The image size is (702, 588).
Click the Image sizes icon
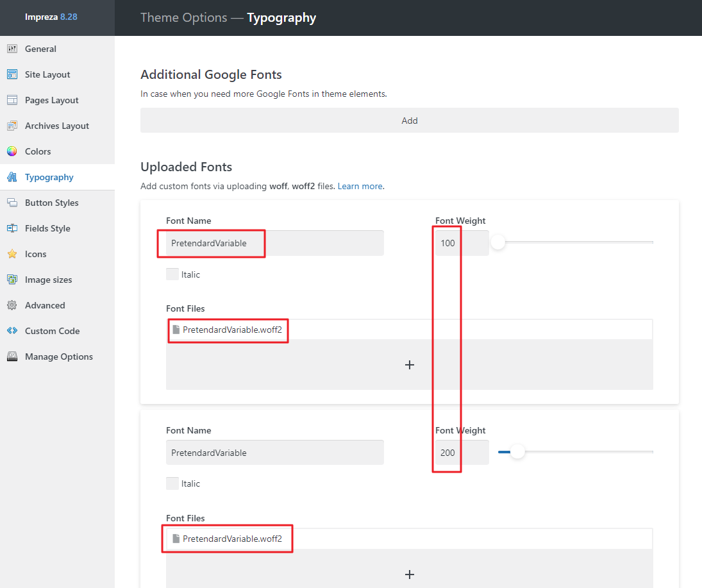click(12, 280)
